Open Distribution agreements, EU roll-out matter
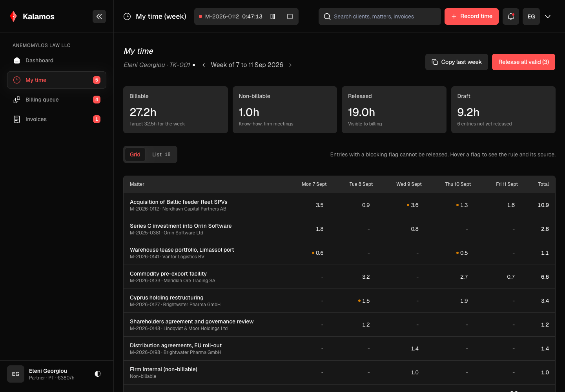Image resolution: width=565 pixels, height=392 pixels. point(176,345)
